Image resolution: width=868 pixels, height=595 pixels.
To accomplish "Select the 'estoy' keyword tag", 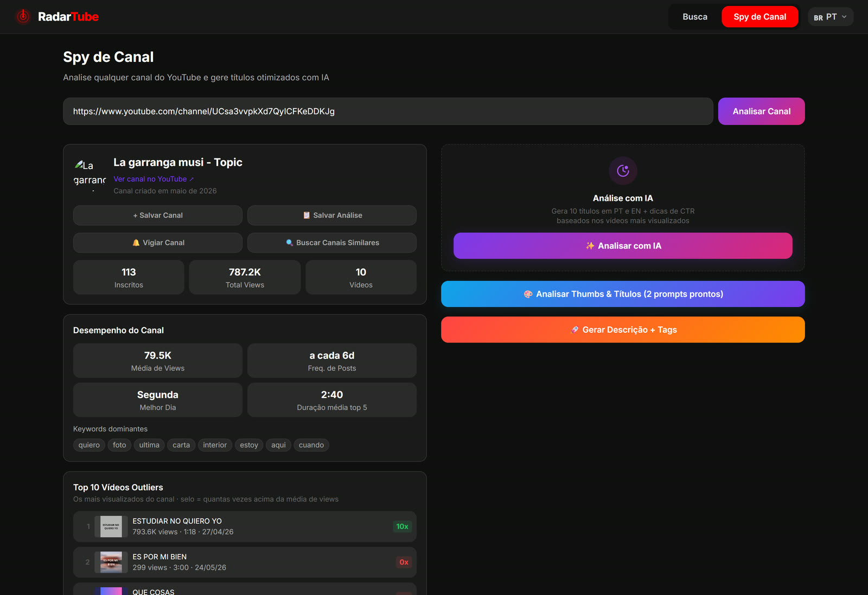I will pos(249,445).
